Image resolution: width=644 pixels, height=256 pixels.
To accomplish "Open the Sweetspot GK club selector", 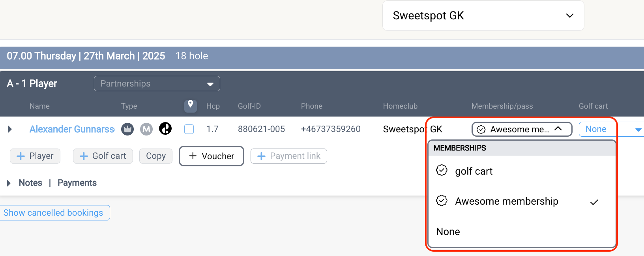I will click(x=483, y=16).
